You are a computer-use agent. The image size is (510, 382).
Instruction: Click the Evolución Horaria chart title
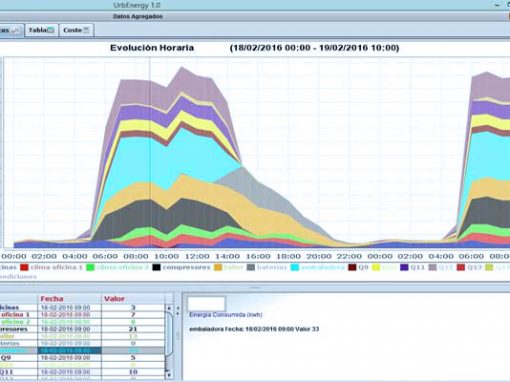click(x=152, y=48)
